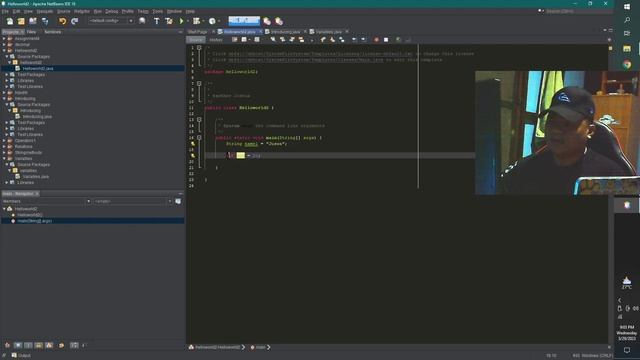Image resolution: width=640 pixels, height=360 pixels.
Task: Select Introducing.java in project tree
Action: [37, 117]
